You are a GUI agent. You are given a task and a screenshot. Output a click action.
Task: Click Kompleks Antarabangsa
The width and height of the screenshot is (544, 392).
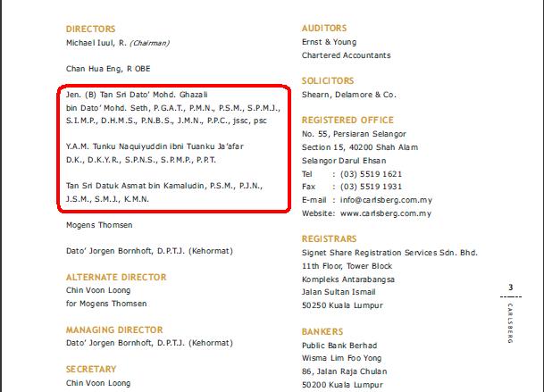pos(348,279)
